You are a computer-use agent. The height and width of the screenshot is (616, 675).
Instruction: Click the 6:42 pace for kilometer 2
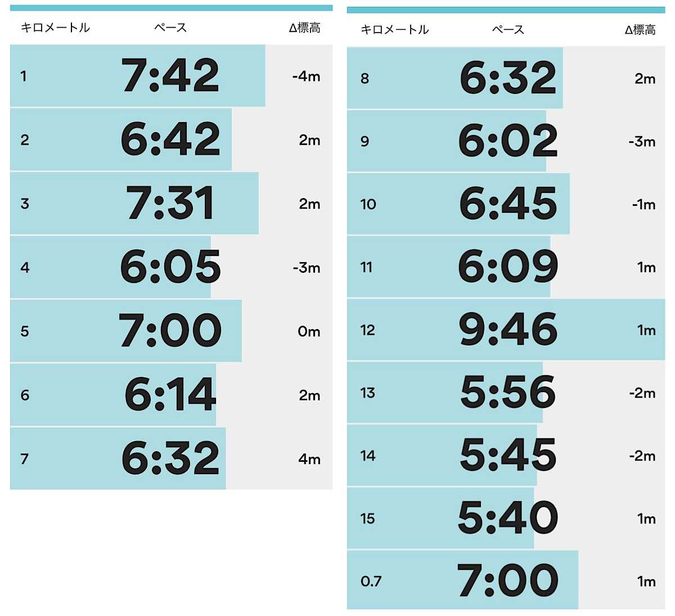tap(170, 140)
